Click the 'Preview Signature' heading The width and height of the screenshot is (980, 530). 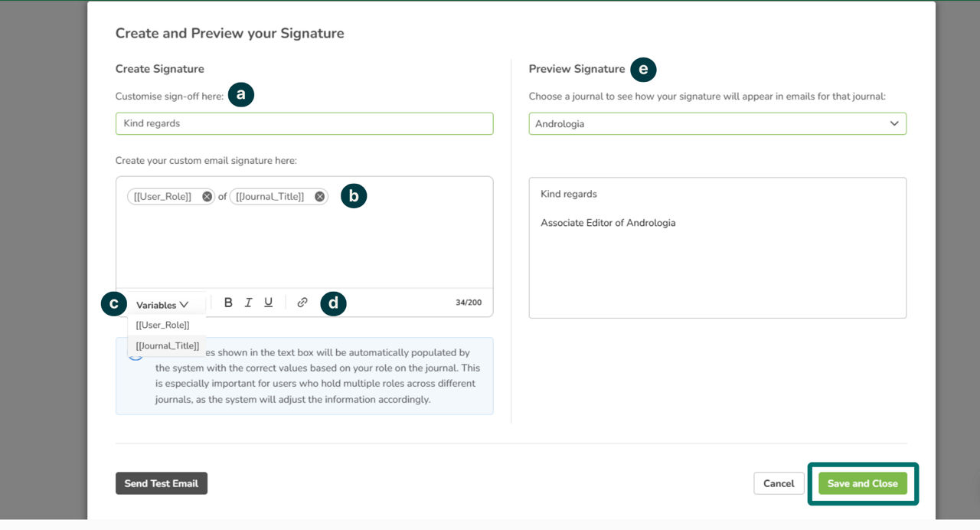click(x=577, y=69)
